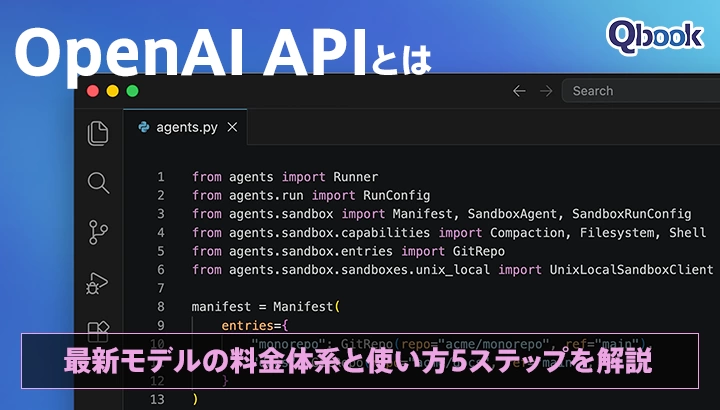Go back with the left arrow
The height and width of the screenshot is (410, 720).
coord(519,91)
